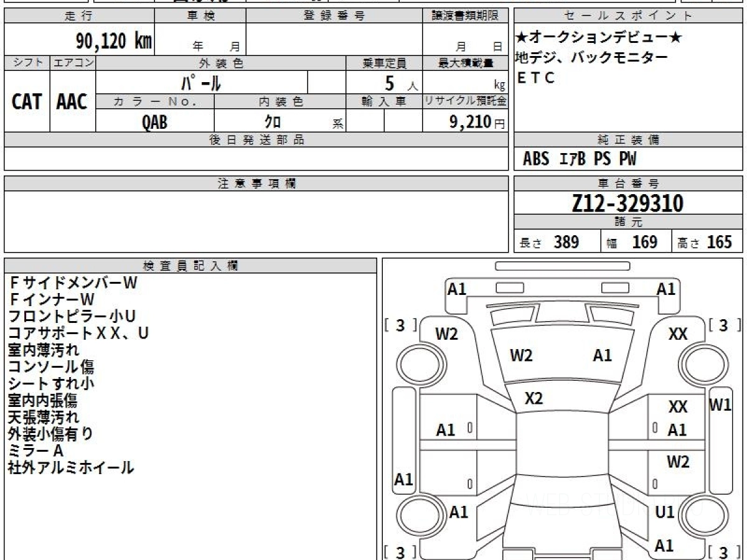
Task: Click the シートすれ小 note
Action: 51,384
